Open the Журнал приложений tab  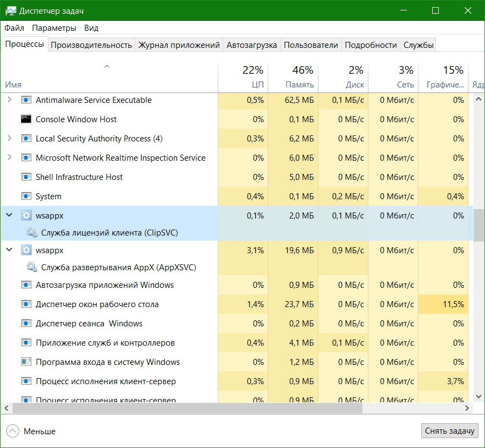click(179, 45)
